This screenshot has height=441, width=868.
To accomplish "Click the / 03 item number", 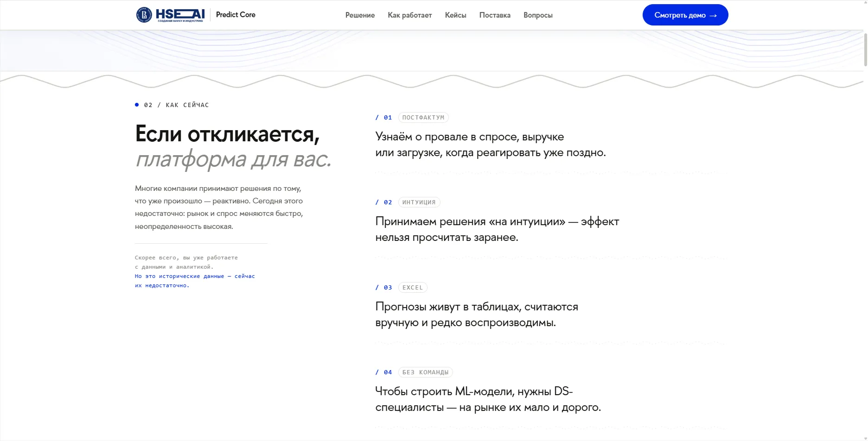I will coord(384,288).
